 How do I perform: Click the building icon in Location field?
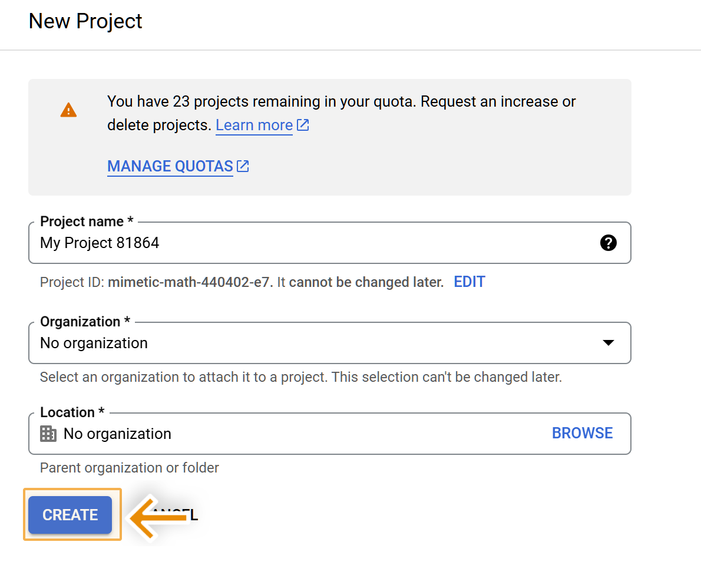point(48,434)
